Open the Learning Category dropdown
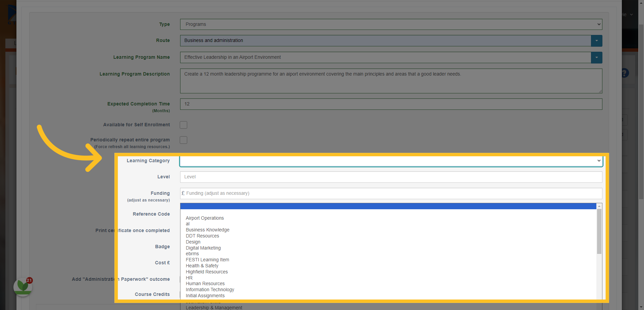Screen dimensions: 644x310 pos(391,161)
